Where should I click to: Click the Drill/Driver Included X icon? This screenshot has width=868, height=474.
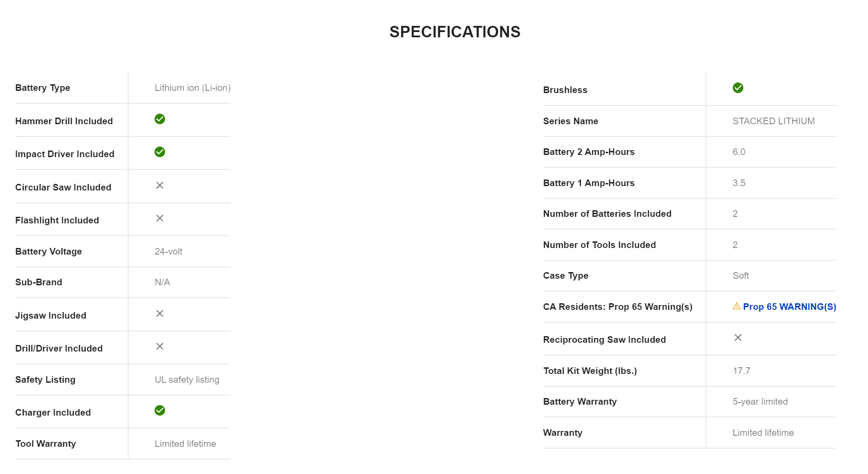tap(160, 346)
